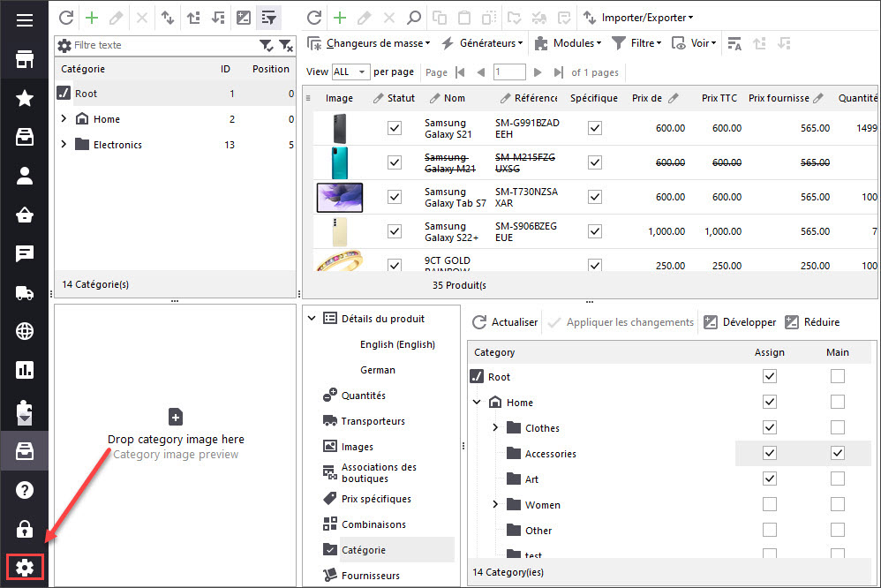Screen dimensions: 881x588
Task: Toggle Assign checkbox for Clothes category
Action: 770,427
